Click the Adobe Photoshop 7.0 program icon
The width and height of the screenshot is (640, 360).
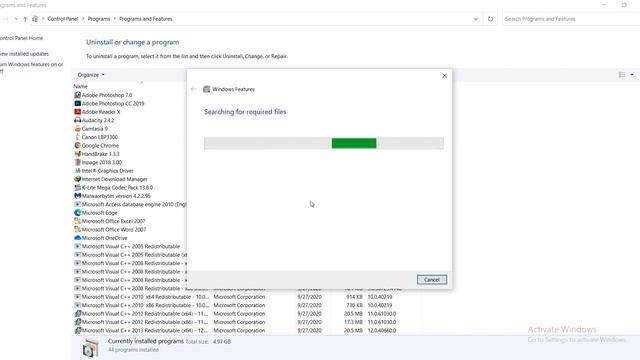click(x=78, y=95)
